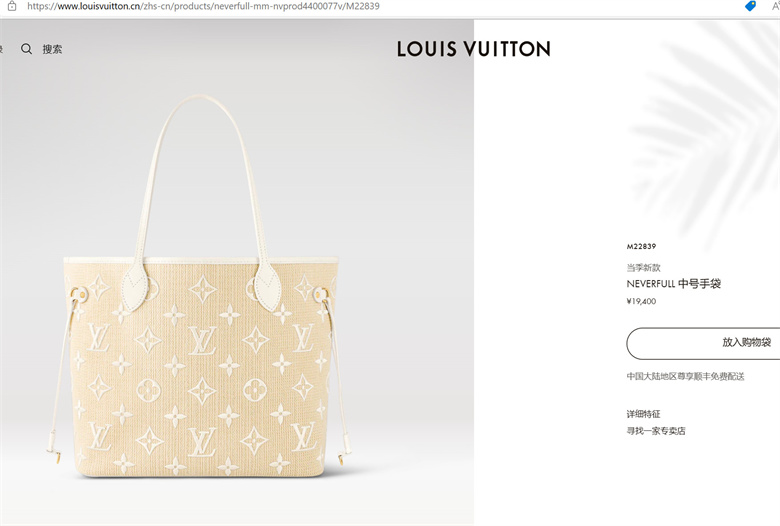The width and height of the screenshot is (780, 526).
Task: Click the bag's left side drawstring
Action: (62, 378)
